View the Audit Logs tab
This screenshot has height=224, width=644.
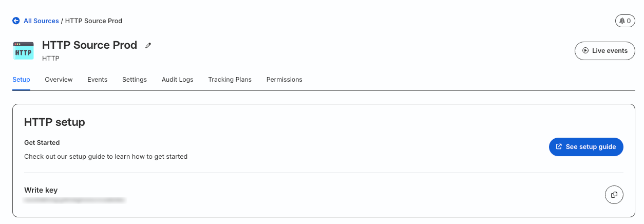[x=177, y=80]
